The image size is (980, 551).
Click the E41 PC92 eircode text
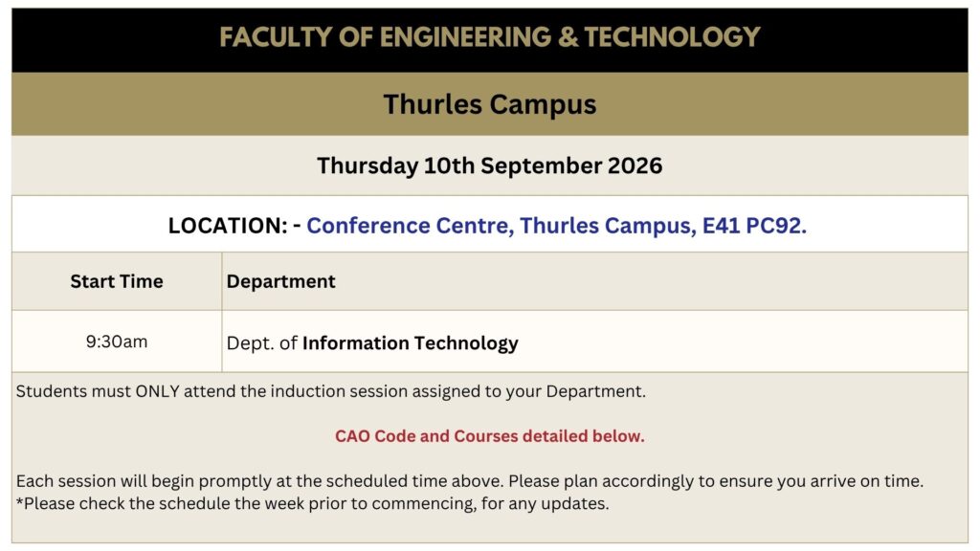click(754, 226)
